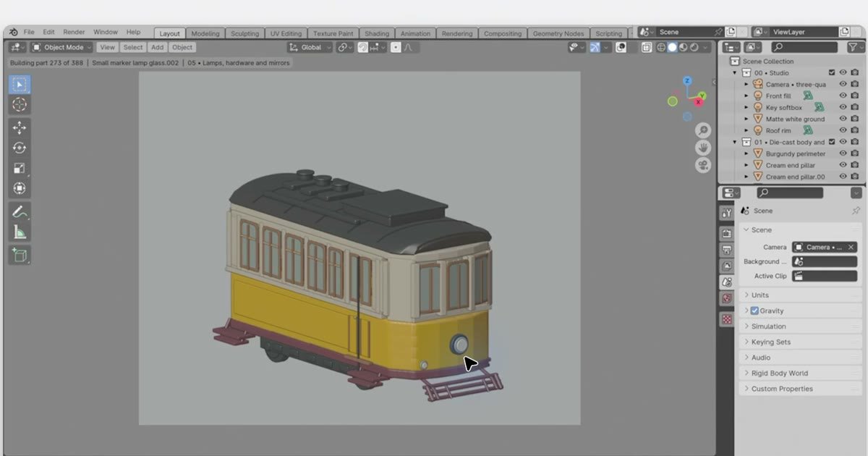Open the Output properties tab

pos(727,250)
